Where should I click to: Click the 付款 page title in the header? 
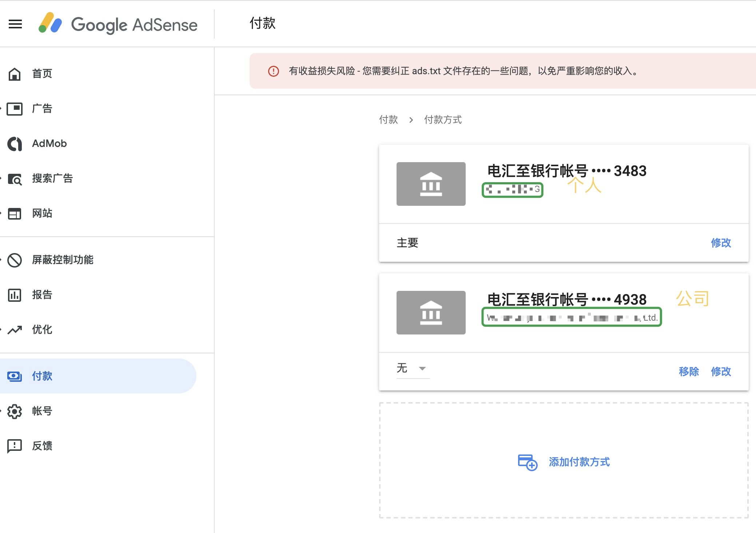tap(262, 23)
